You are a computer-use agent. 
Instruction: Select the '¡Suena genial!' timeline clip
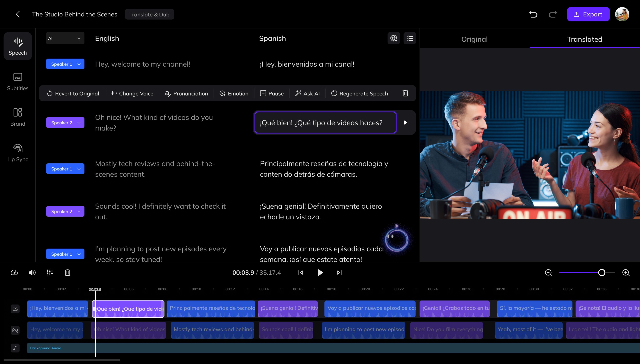pos(288,309)
